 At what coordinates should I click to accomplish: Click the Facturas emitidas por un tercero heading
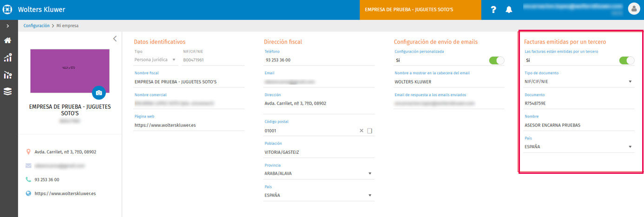pyautogui.click(x=565, y=42)
